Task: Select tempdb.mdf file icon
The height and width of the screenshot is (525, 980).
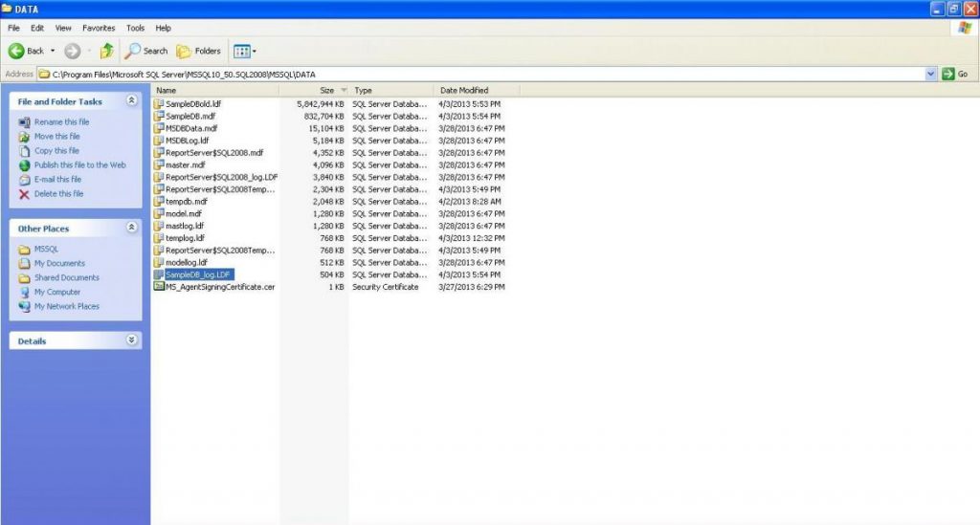Action: tap(159, 202)
